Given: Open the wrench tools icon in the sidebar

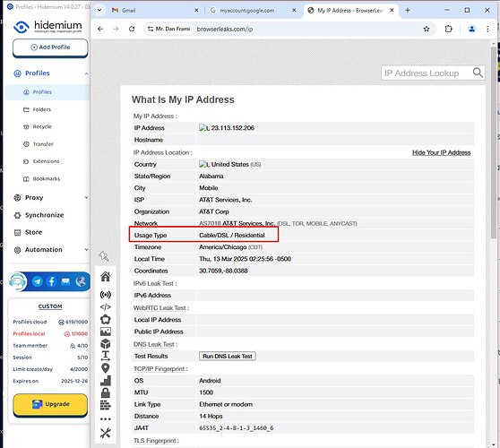Looking at the screenshot, I should coord(105,433).
